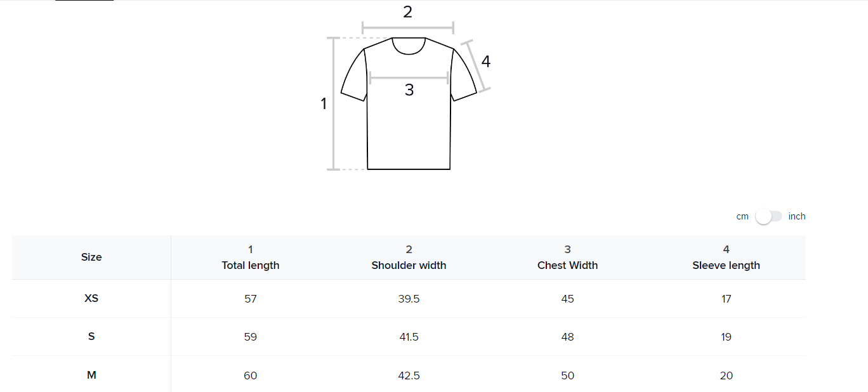The image size is (868, 392).
Task: Click the S size row label
Action: (91, 336)
